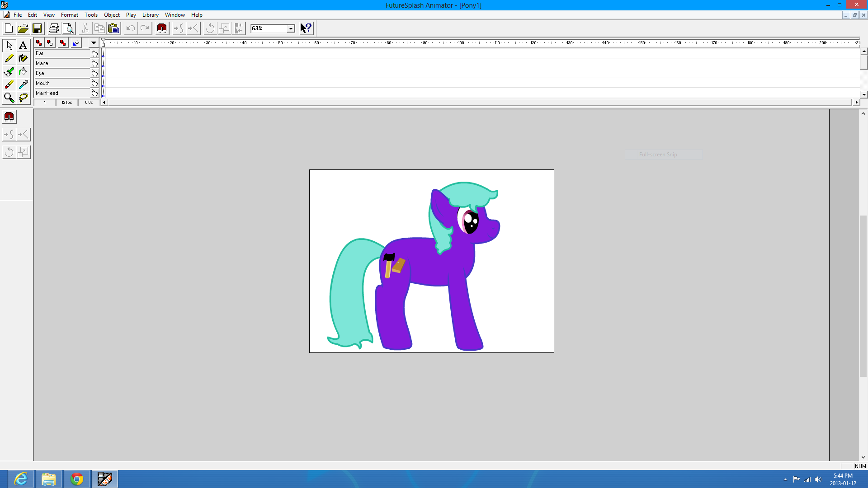The width and height of the screenshot is (868, 488).
Task: Open the Window menu
Action: (x=175, y=15)
